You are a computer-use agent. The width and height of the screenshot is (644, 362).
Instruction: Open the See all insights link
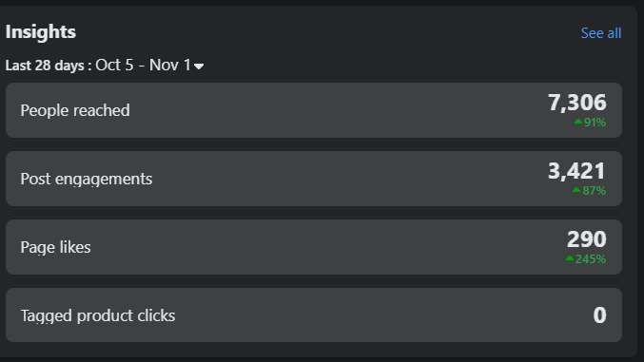click(601, 33)
